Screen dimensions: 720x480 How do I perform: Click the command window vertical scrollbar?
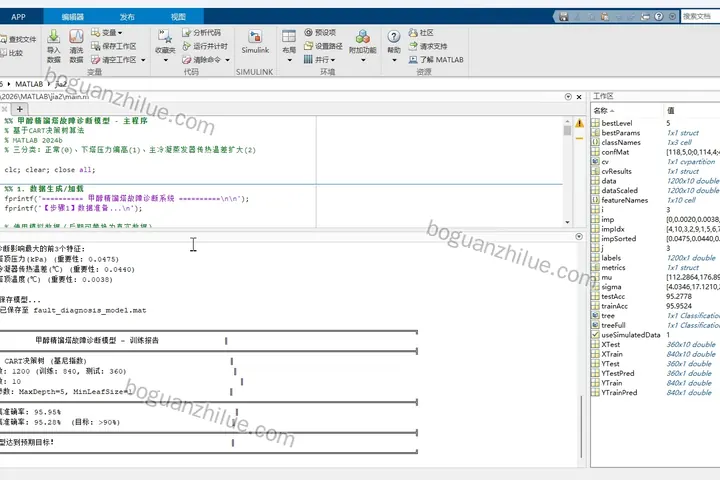(581, 426)
